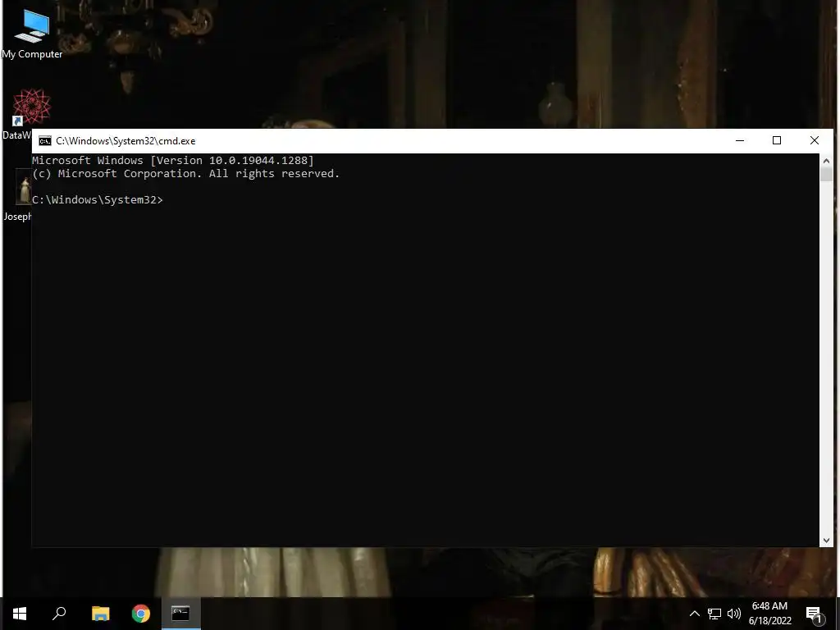Open the My Computer desktop icon
Image resolution: width=840 pixels, height=630 pixels.
(32, 34)
